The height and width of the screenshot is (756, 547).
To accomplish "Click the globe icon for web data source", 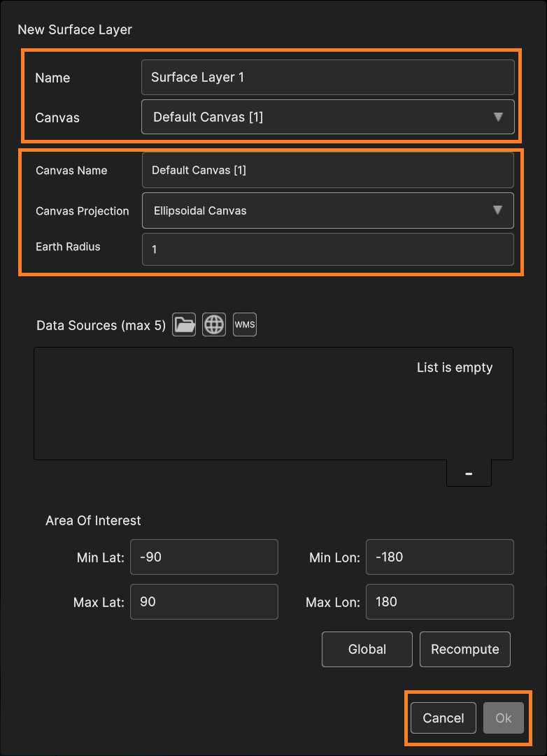I will click(214, 324).
